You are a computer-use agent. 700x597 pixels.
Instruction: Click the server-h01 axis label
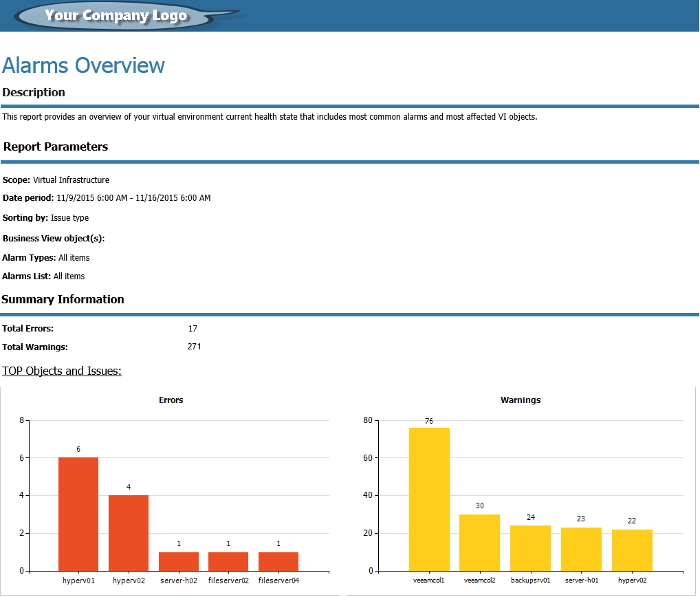click(581, 580)
